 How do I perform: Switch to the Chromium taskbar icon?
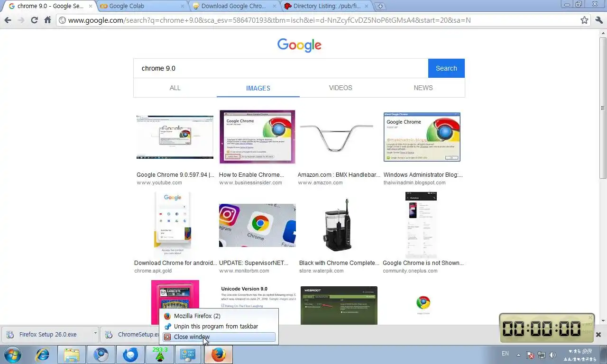coord(101,354)
